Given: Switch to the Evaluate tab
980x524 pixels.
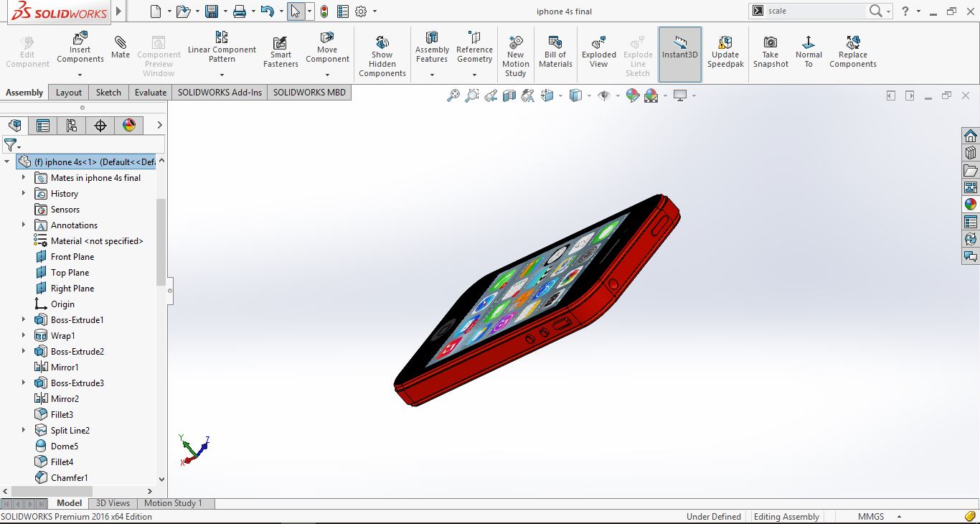Looking at the screenshot, I should coord(151,92).
